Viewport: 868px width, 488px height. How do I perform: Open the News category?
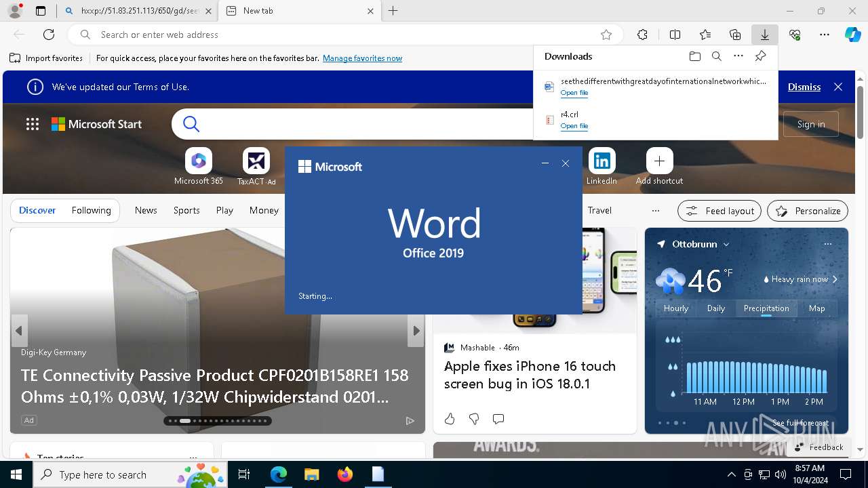pos(146,210)
